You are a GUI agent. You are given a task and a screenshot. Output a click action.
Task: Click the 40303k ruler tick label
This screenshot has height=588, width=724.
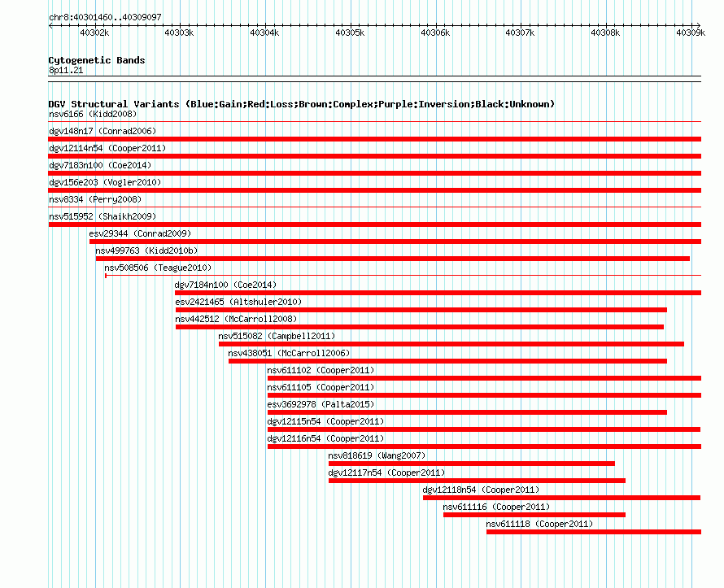(x=179, y=33)
